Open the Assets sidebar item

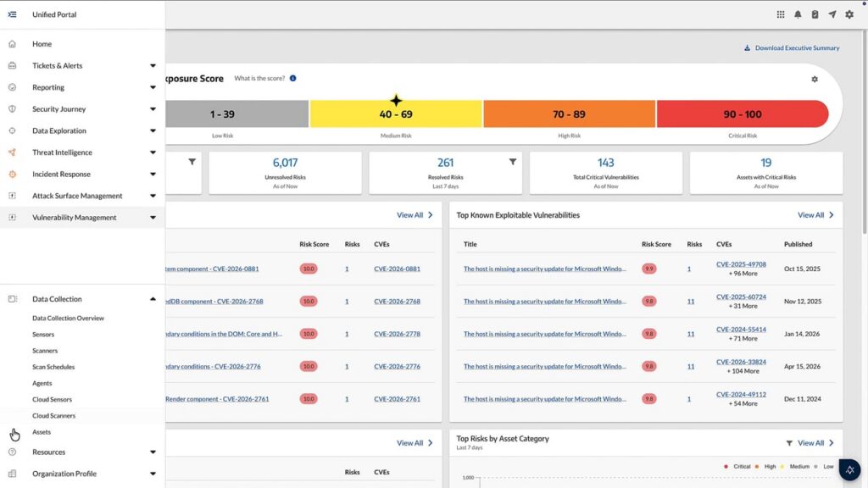pos(42,432)
